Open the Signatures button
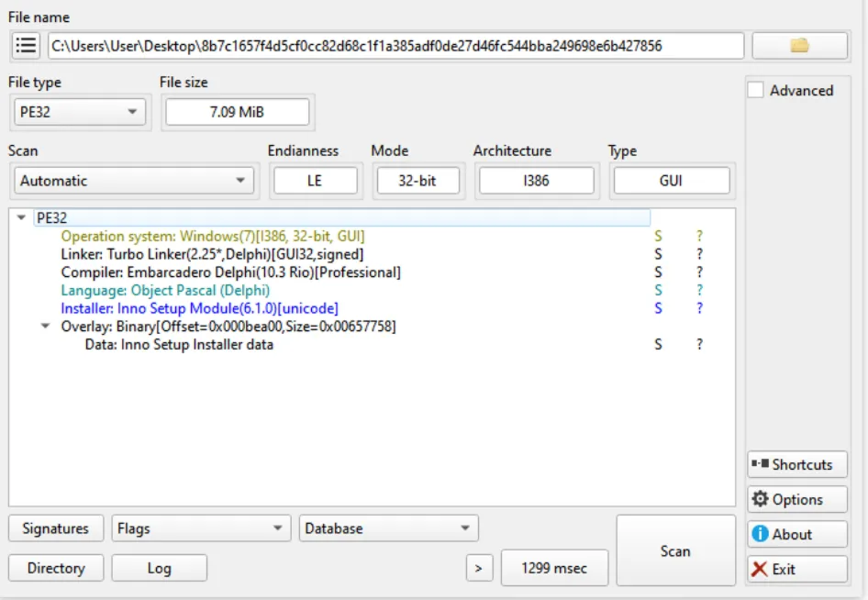Image resolution: width=868 pixels, height=600 pixels. point(55,528)
